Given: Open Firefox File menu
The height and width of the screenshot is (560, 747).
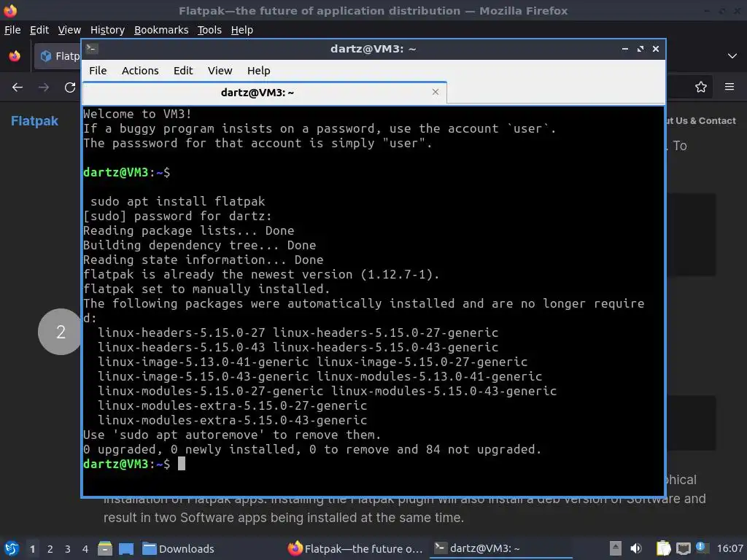Looking at the screenshot, I should (12, 30).
